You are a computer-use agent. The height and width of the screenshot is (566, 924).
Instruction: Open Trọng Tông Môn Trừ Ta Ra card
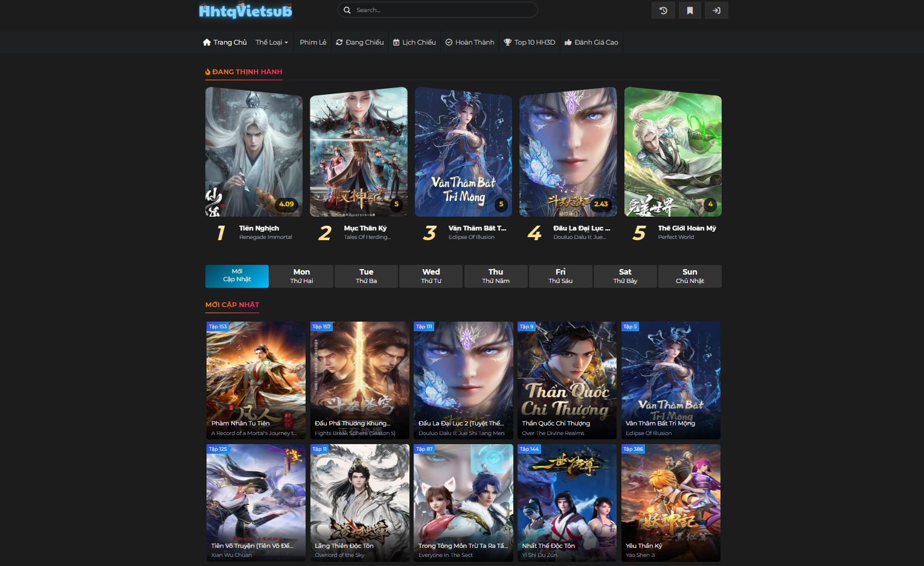(x=463, y=503)
